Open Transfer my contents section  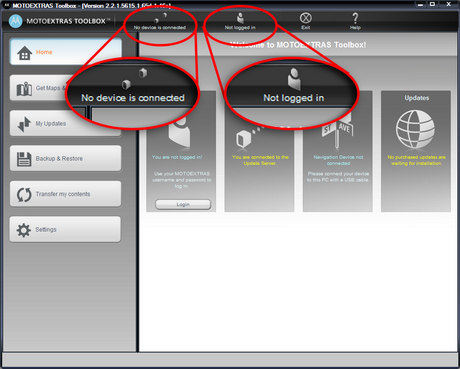(66, 194)
